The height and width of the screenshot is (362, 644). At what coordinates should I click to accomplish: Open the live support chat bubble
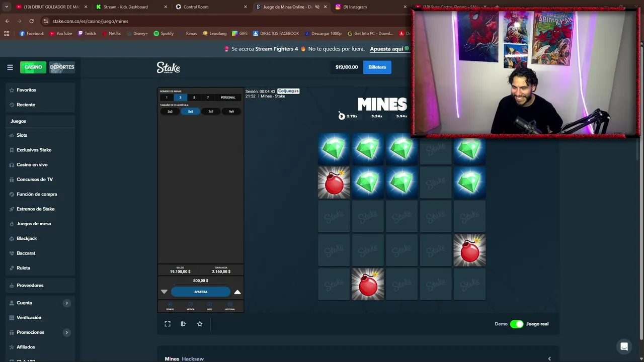click(624, 347)
